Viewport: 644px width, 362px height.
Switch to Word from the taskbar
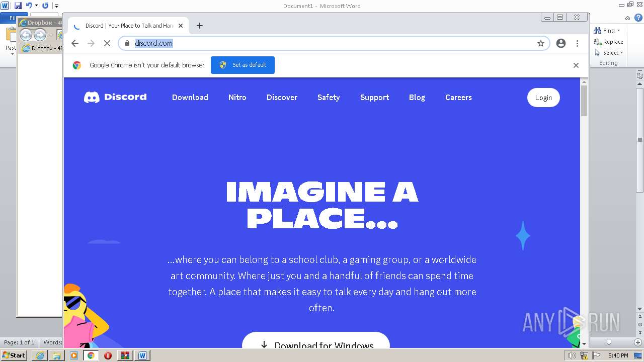(142, 355)
